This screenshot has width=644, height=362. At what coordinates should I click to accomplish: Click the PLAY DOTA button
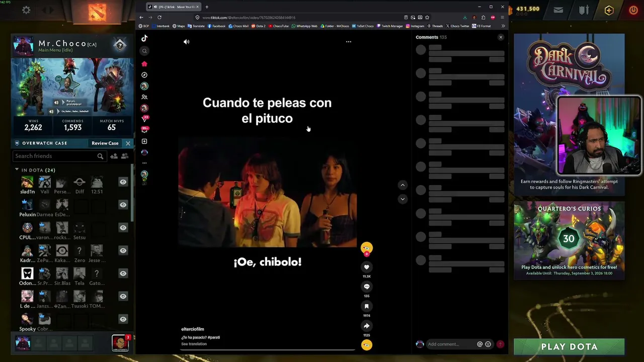(x=569, y=347)
